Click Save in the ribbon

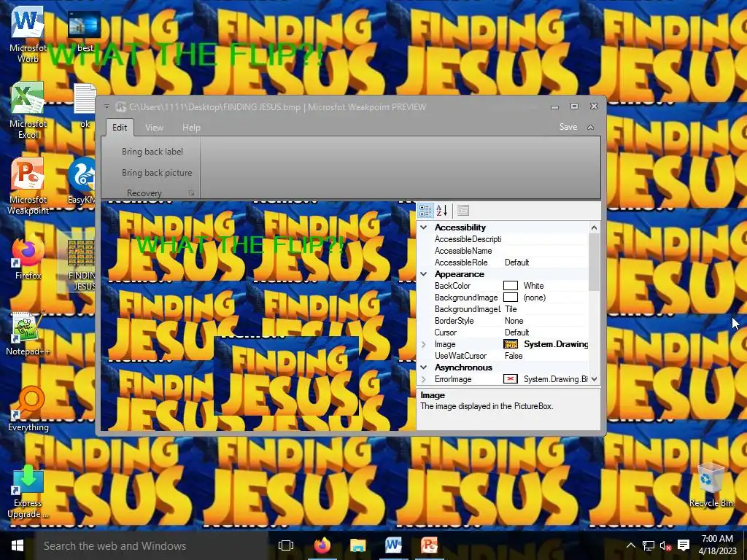point(568,127)
